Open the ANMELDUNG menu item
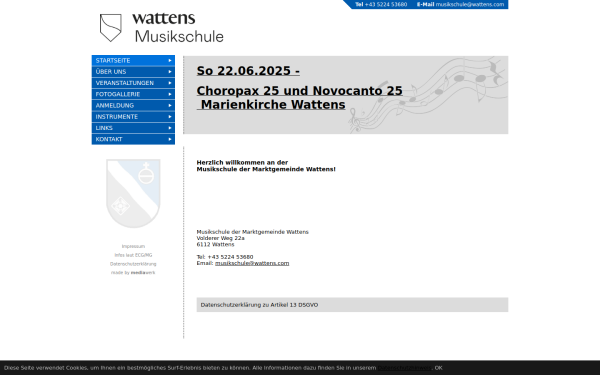The height and width of the screenshot is (375, 600). (133, 105)
